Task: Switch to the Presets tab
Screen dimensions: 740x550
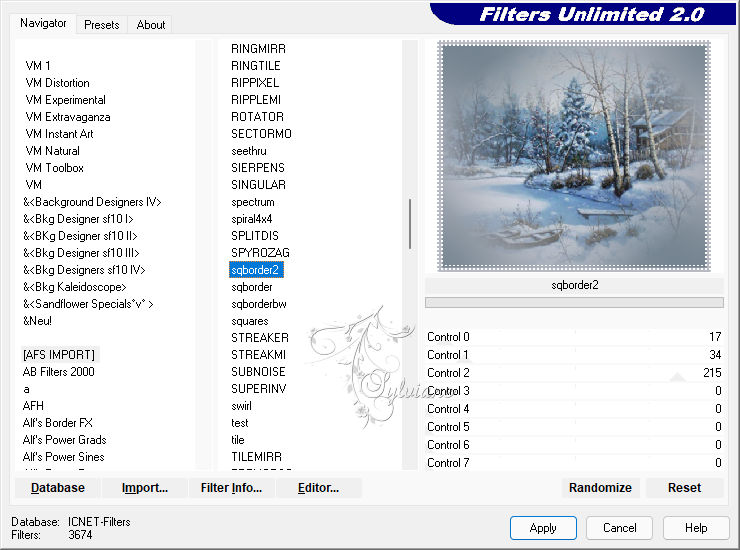Action: tap(101, 25)
